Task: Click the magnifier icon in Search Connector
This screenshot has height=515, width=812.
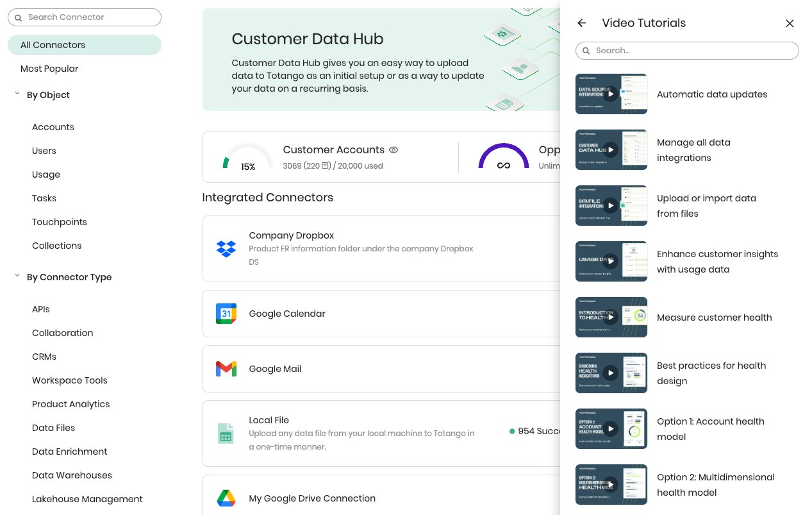Action: click(x=19, y=18)
